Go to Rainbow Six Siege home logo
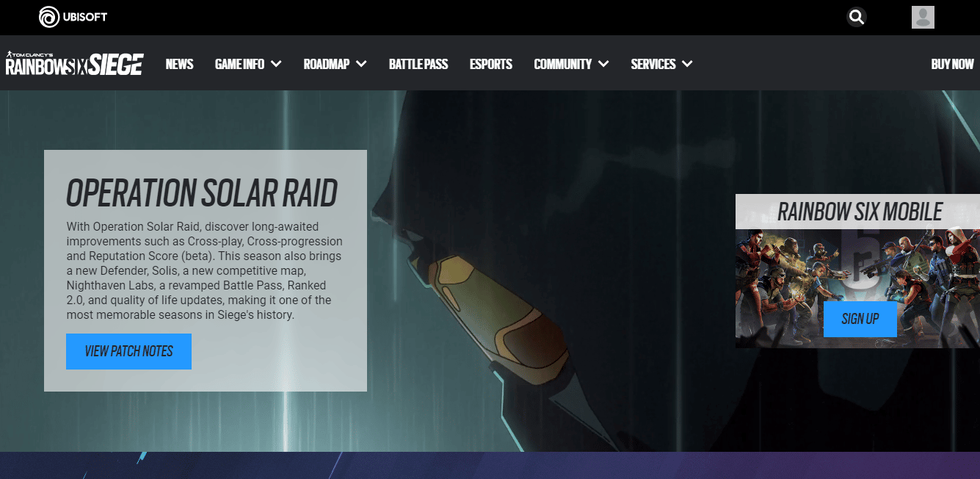 [74, 63]
